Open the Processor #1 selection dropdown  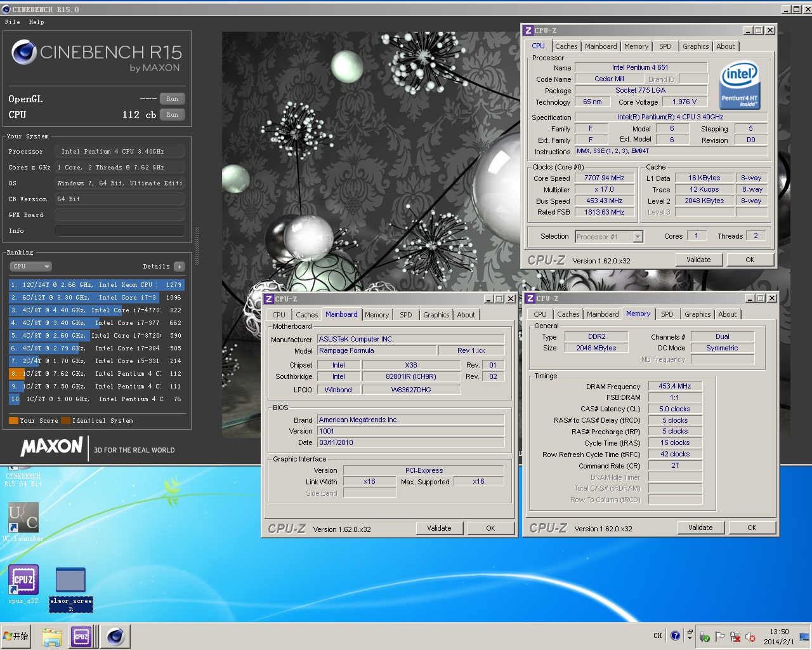tap(638, 237)
